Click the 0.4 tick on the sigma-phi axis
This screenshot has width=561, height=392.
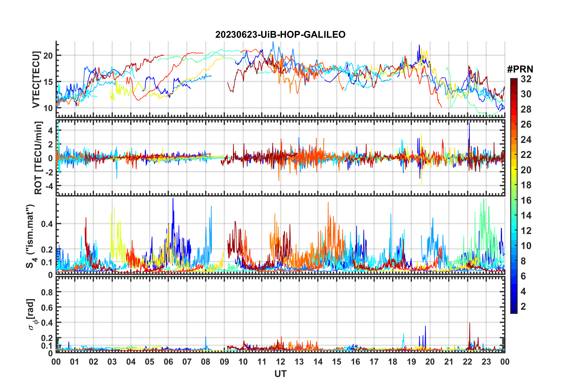tap(47, 323)
